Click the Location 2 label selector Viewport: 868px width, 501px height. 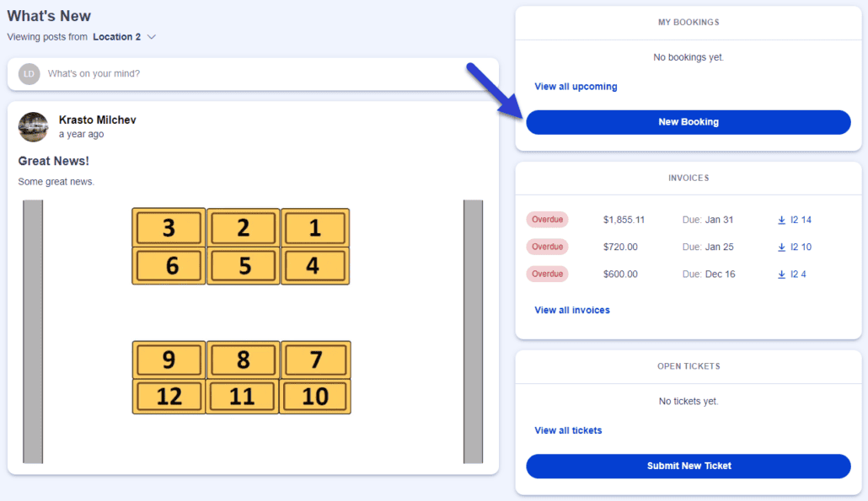(117, 37)
